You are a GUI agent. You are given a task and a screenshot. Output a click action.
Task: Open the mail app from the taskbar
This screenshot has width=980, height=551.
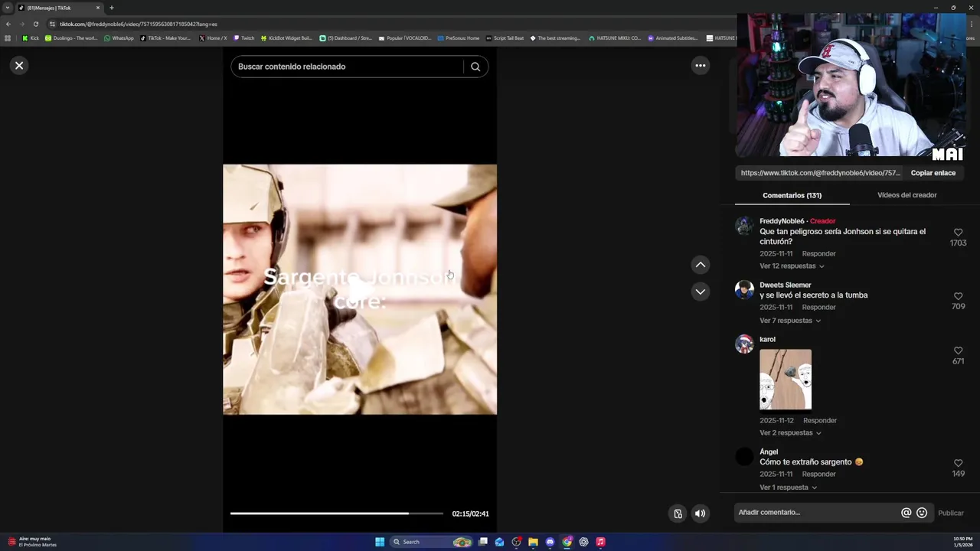[x=499, y=542]
